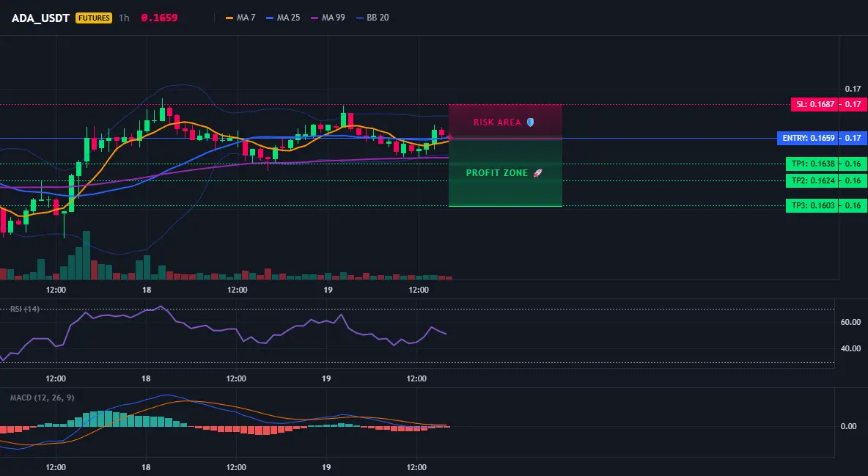868x476 pixels.
Task: Select the TP2: 0.1624 label
Action: tap(812, 180)
